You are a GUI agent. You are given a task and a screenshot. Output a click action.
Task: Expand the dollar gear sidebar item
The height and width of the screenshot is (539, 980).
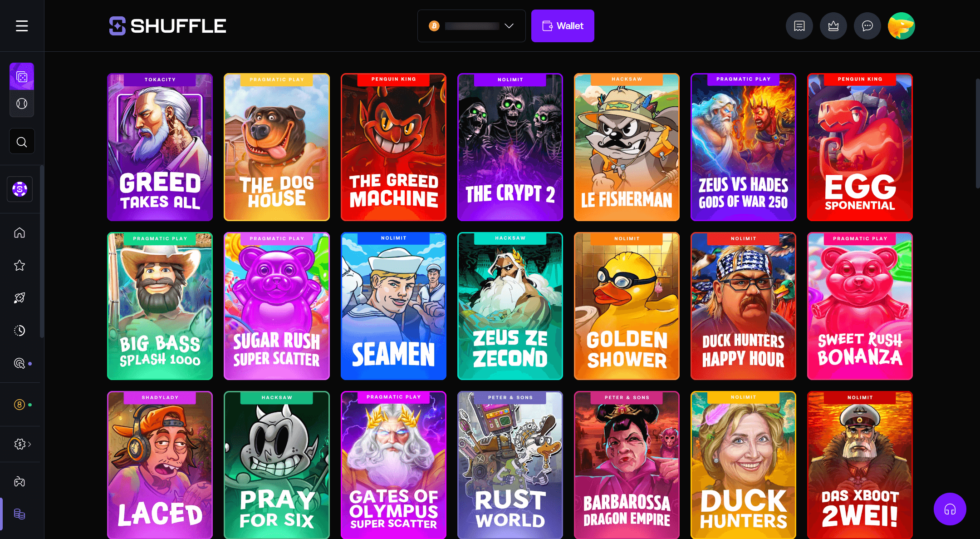coord(22,444)
